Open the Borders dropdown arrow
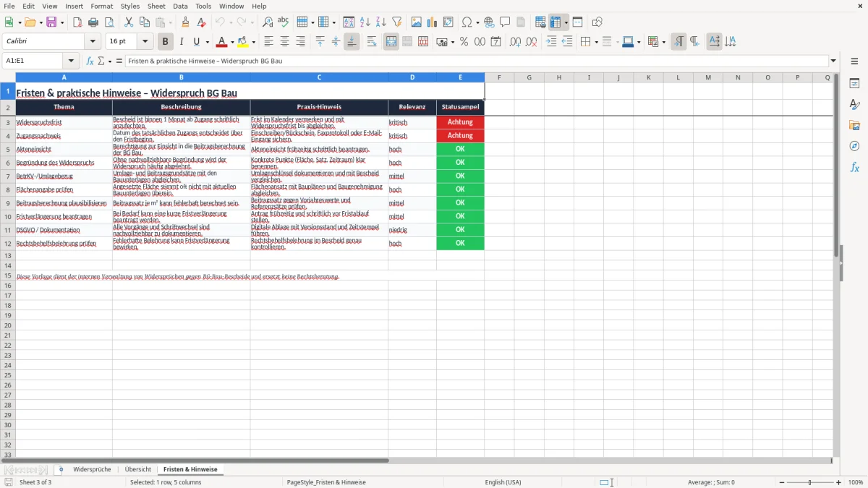 click(595, 42)
